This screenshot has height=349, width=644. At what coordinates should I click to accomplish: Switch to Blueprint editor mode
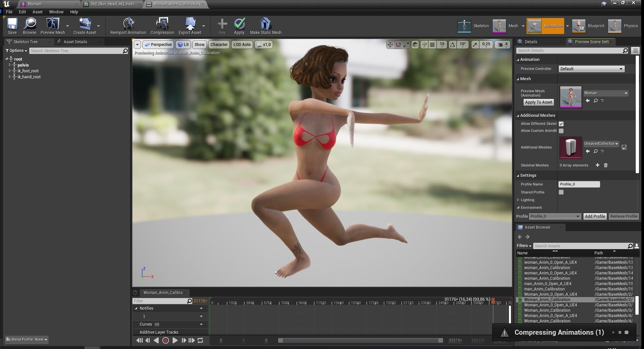coord(588,26)
